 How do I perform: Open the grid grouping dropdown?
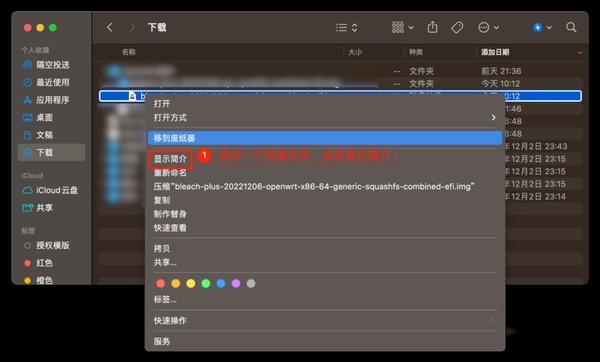pyautogui.click(x=403, y=28)
